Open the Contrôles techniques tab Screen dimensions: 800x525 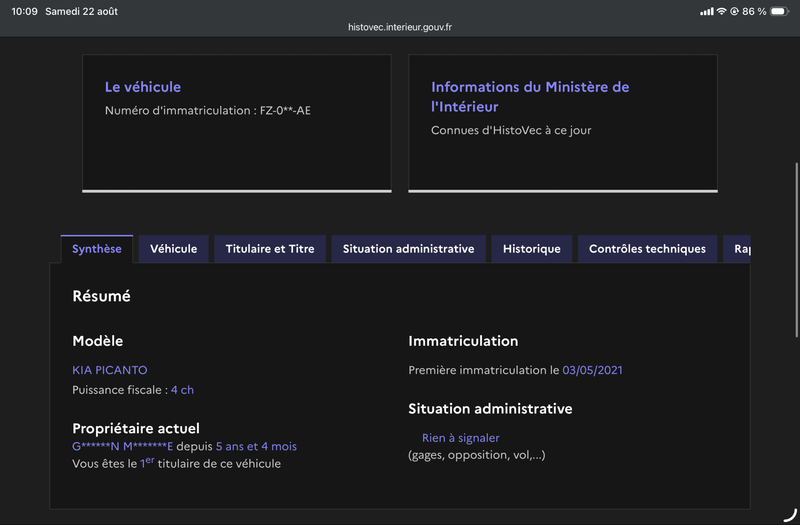click(647, 249)
